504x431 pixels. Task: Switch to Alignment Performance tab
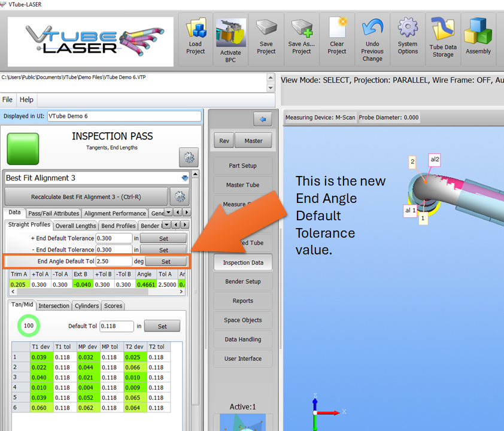pos(115,214)
